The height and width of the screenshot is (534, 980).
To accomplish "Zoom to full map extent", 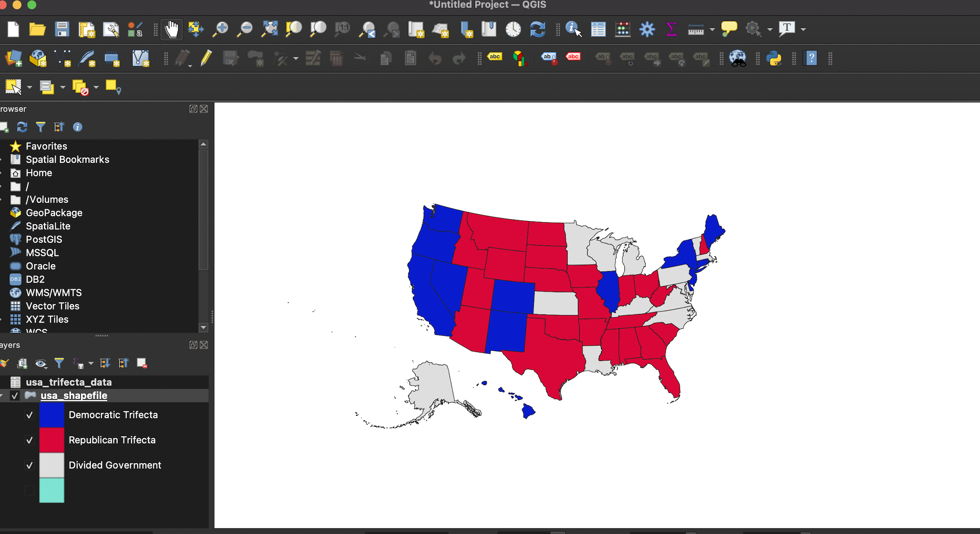I will coord(269,29).
